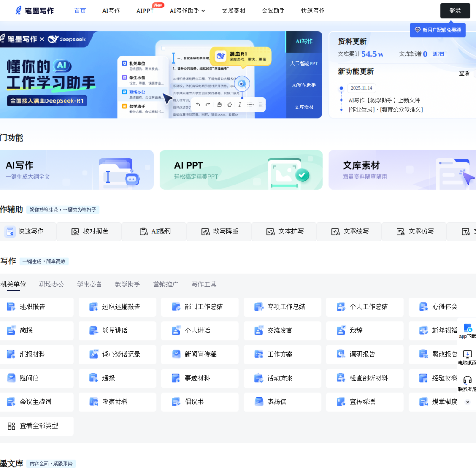The width and height of the screenshot is (476, 476).
Task: Select the AI写作助手 banner tab
Action: [x=304, y=86]
